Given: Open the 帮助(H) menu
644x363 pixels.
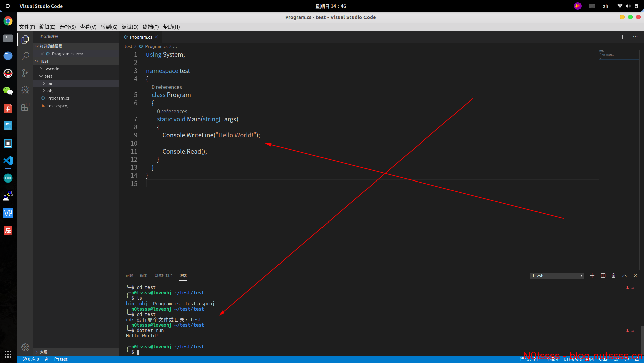Looking at the screenshot, I should click(171, 27).
